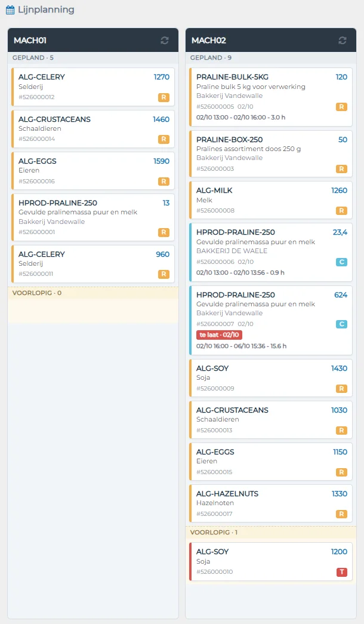Screen dimensions: 364x624
Task: Open the PRALINE-BOX-250 card title
Action: (x=230, y=140)
